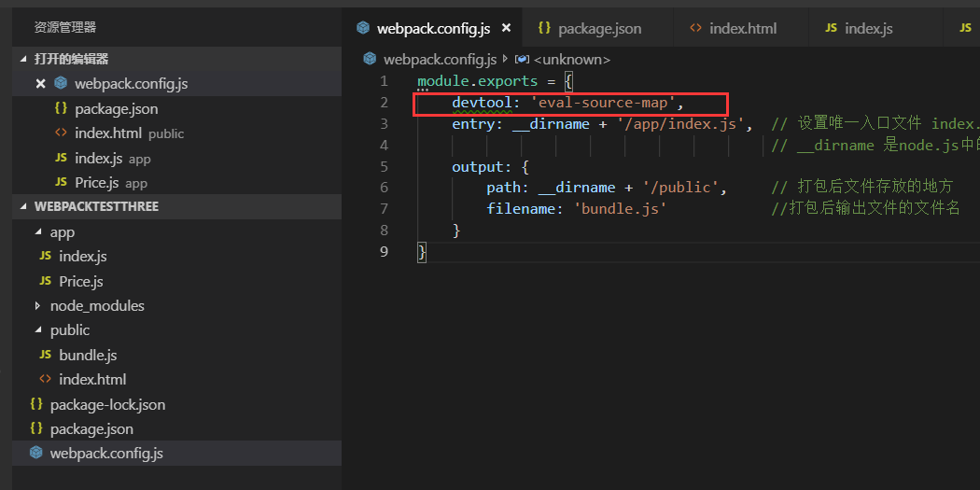Image resolution: width=980 pixels, height=490 pixels.
Task: Click the HTML icon of public index.html in the tree
Action: (x=45, y=380)
